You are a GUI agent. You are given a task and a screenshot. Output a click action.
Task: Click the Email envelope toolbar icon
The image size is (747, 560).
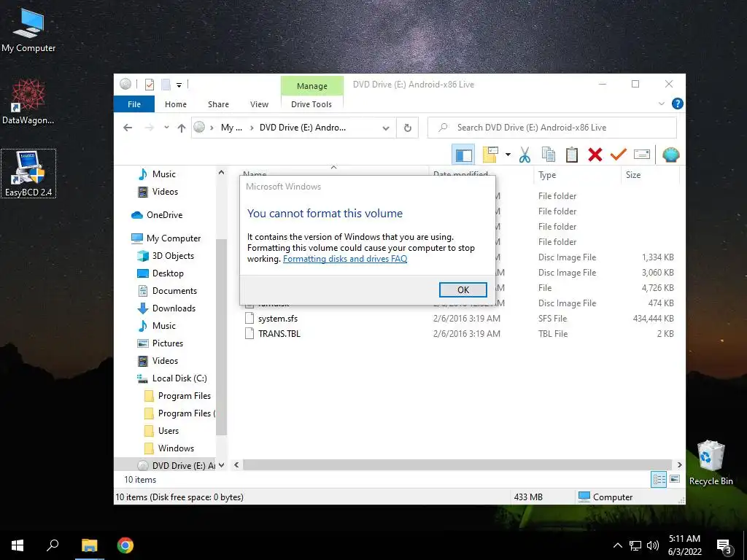click(642, 155)
